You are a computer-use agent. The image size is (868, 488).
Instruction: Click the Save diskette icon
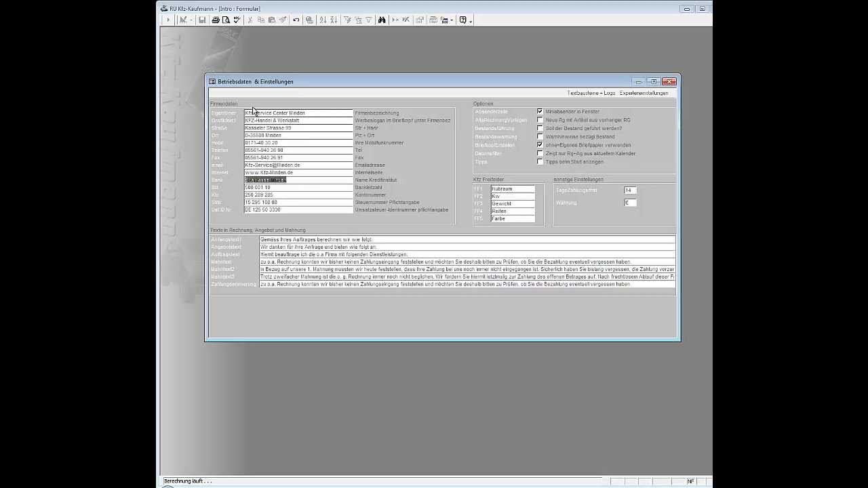[202, 20]
